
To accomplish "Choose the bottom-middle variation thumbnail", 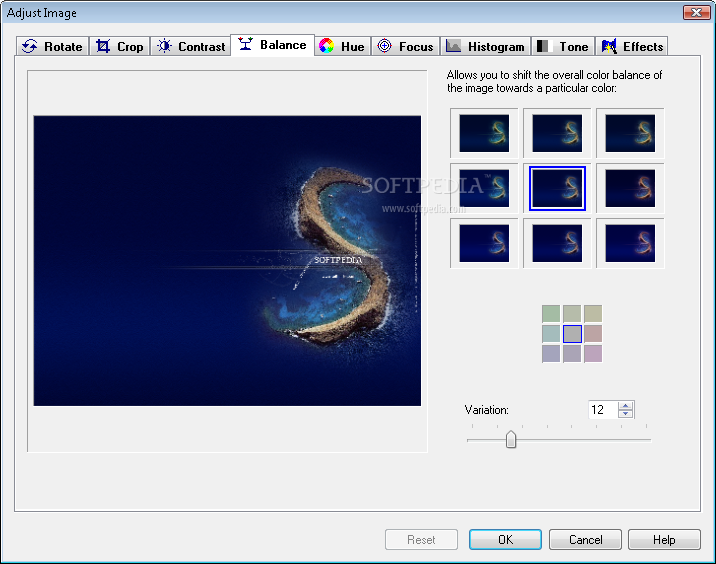I will pyautogui.click(x=557, y=243).
